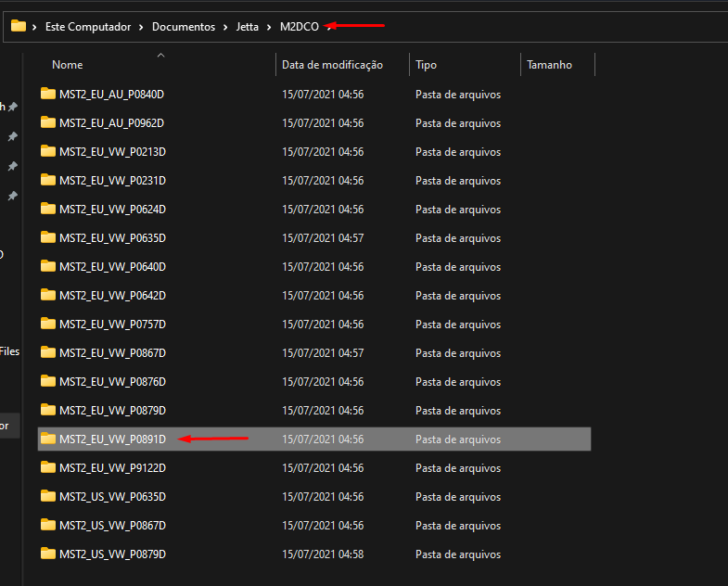This screenshot has width=728, height=586.
Task: Click the folder icon of MST2_EU_VW_P0879D
Action: click(48, 411)
